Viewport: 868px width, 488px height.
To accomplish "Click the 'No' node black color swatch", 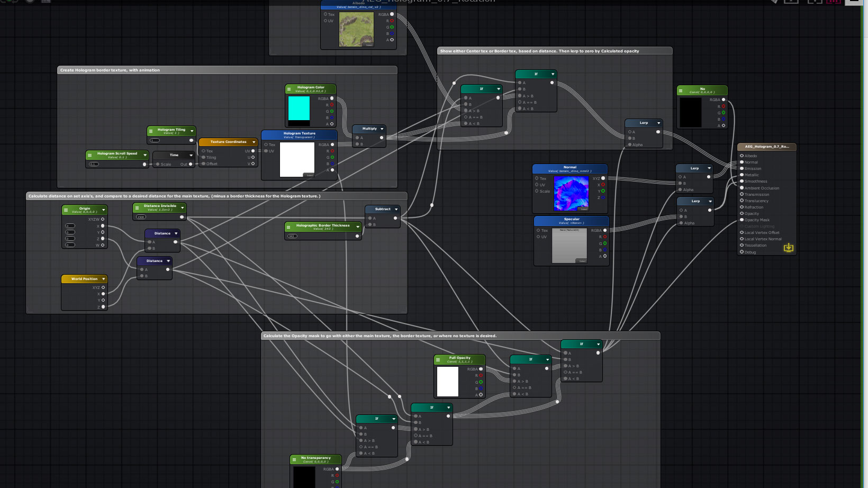I will [691, 112].
